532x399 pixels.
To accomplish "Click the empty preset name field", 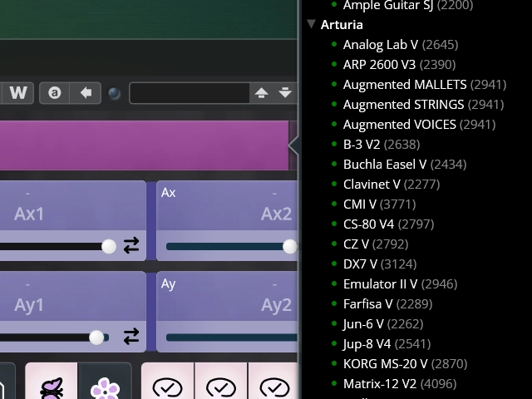I will pyautogui.click(x=190, y=92).
